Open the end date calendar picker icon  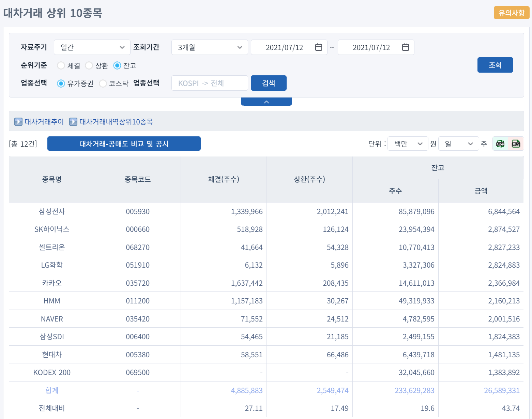pyautogui.click(x=405, y=47)
